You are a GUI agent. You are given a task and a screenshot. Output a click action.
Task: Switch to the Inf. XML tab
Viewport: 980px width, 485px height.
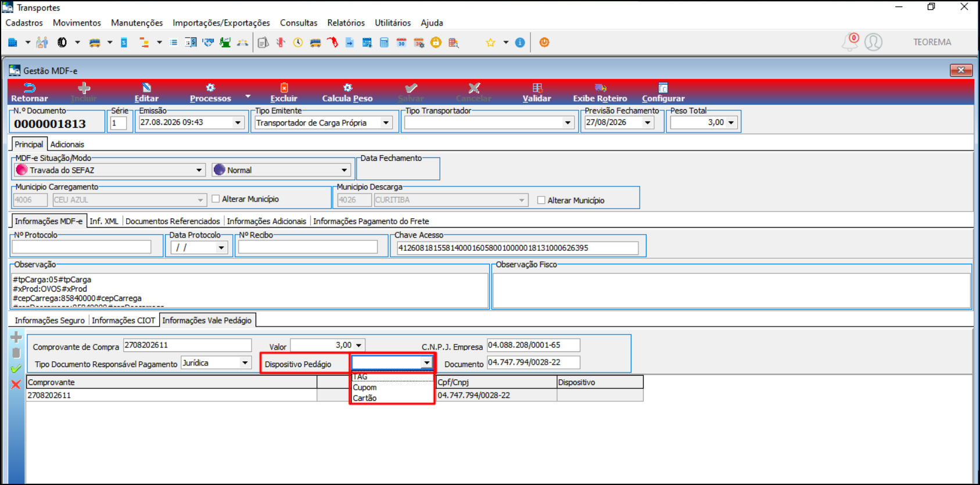tap(104, 221)
